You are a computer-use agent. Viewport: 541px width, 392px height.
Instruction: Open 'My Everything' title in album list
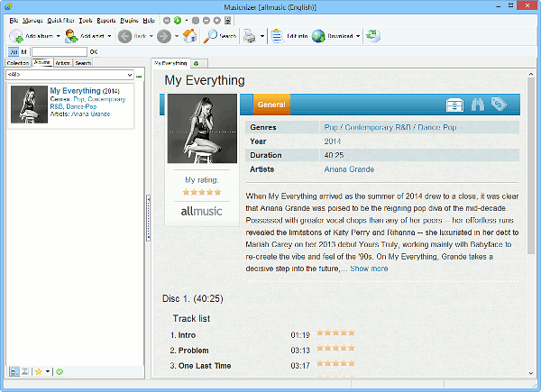[x=75, y=91]
